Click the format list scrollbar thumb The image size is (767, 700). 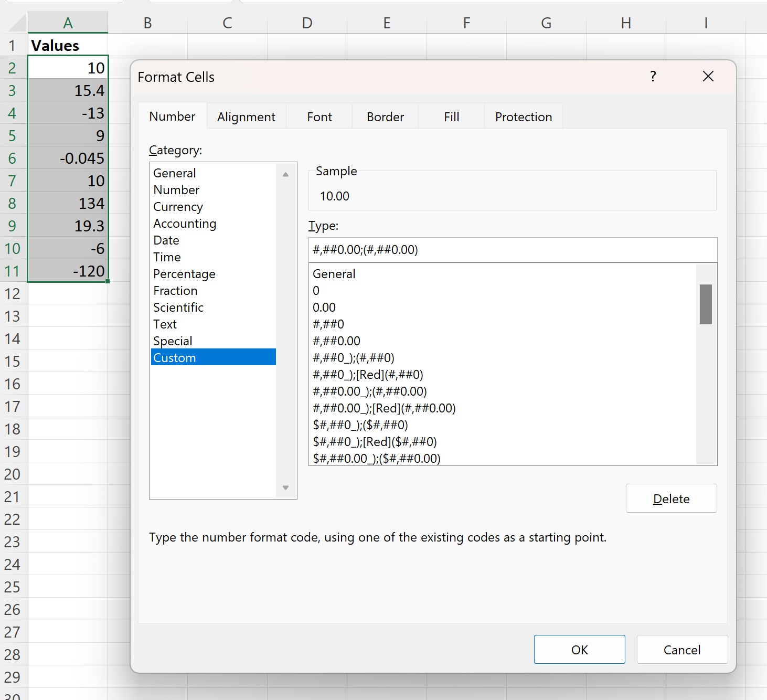coord(706,304)
